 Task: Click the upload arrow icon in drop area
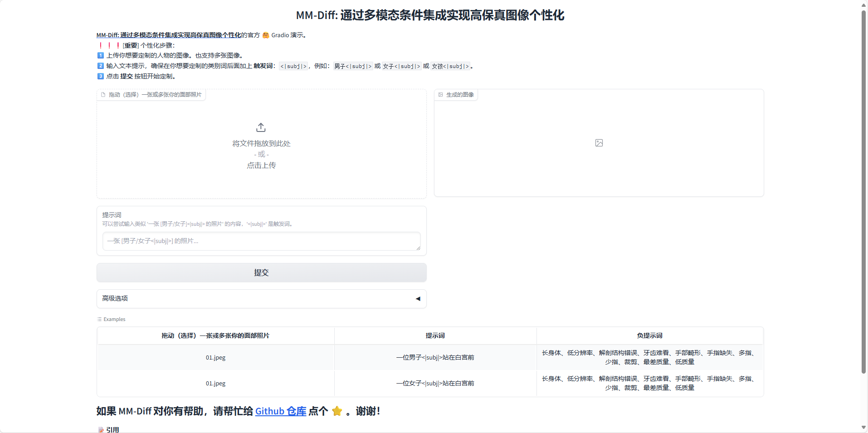click(261, 127)
